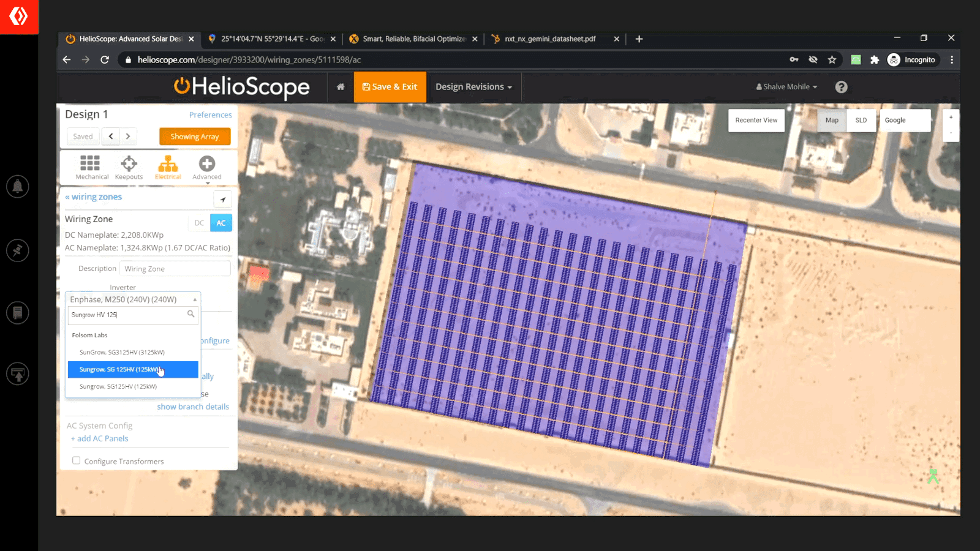Screen dimensions: 980x551
Task: Open the Advanced options icon
Action: [x=207, y=163]
